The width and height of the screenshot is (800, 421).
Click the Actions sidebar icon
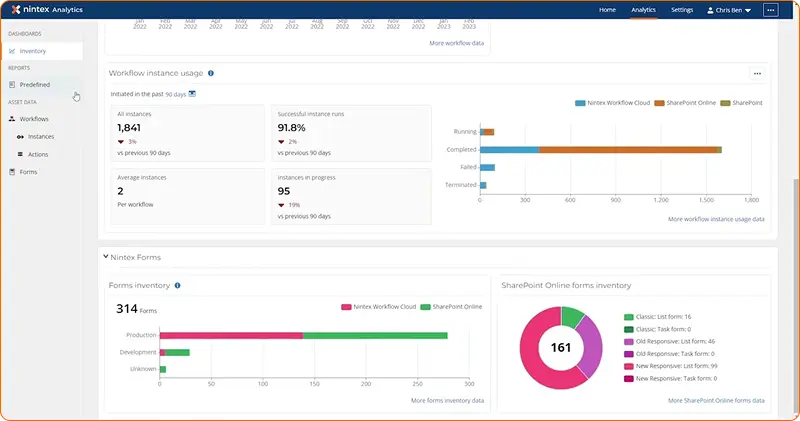[20, 154]
